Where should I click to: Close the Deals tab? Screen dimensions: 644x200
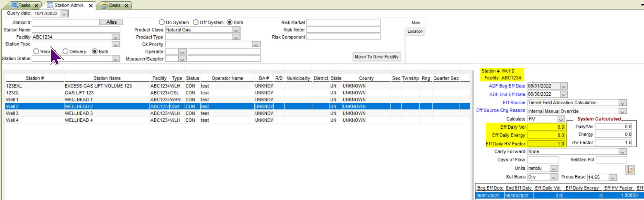click(x=126, y=5)
